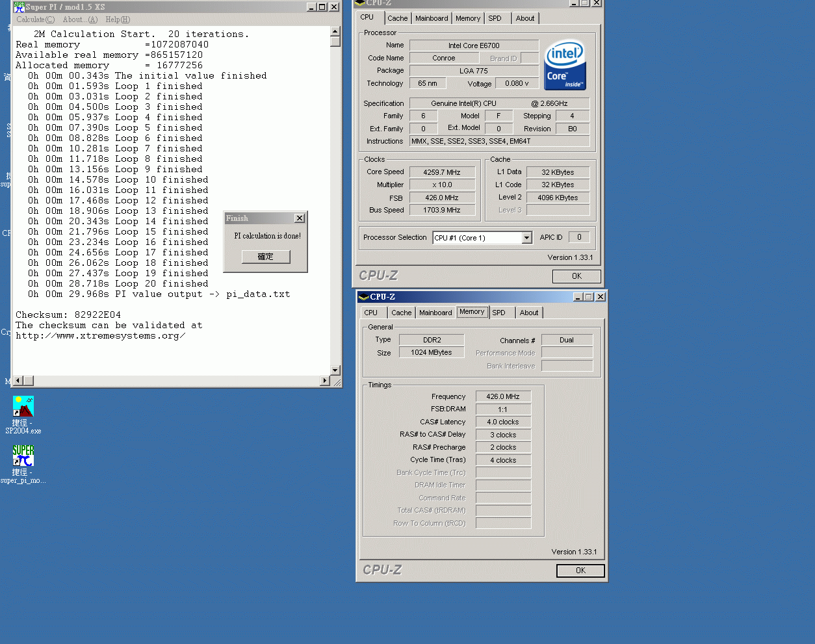Image resolution: width=815 pixels, height=644 pixels.
Task: Click the Core Speed value field
Action: coord(442,172)
